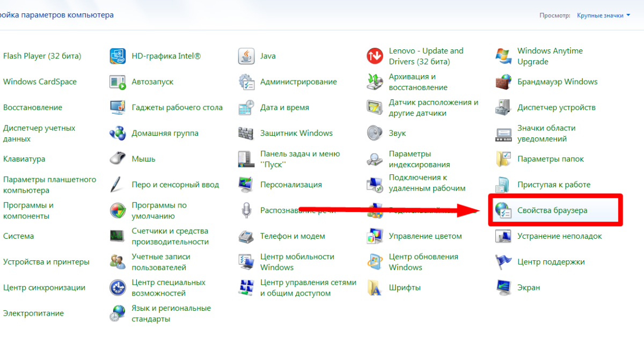Viewport: 644px width, 337px height.
Task: Click the Свойства браузера text label
Action: click(x=552, y=210)
